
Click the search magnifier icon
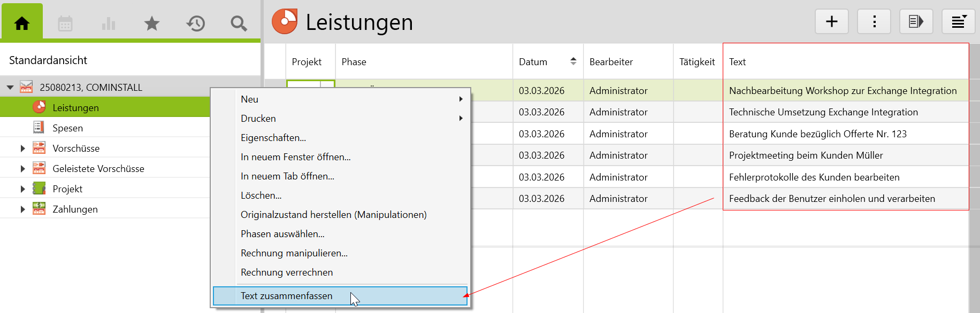239,24
